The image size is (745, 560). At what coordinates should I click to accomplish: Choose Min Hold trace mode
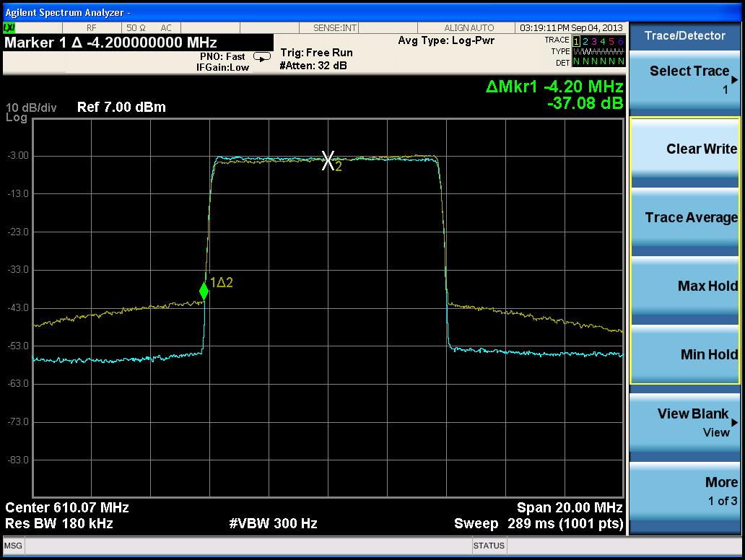(684, 354)
